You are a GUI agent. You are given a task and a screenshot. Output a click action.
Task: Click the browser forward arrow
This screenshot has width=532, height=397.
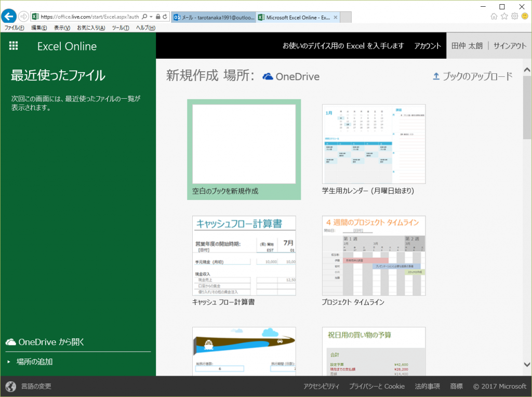click(x=23, y=16)
